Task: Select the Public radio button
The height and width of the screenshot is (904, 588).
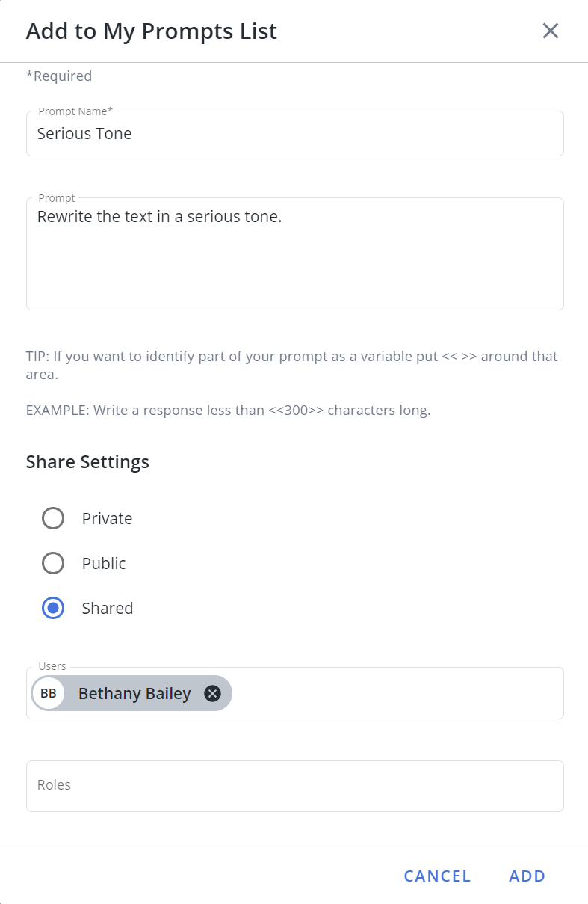Action: click(x=53, y=563)
